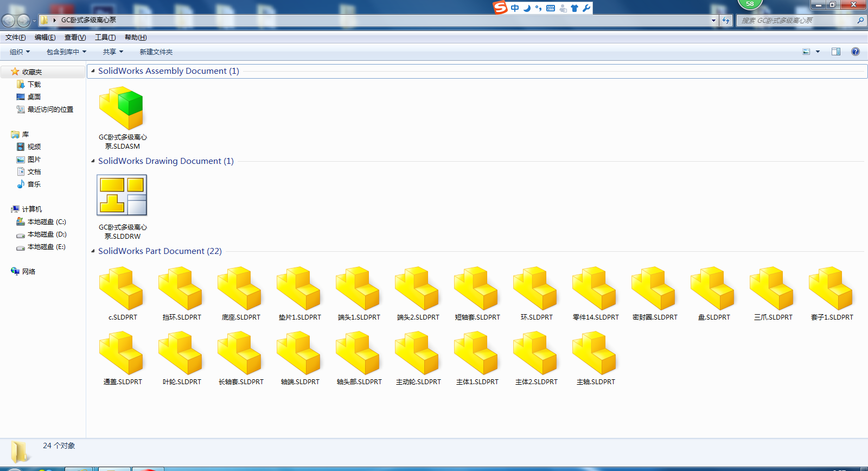Open the 编辑(E) menu
The width and height of the screenshot is (868, 471).
point(45,37)
